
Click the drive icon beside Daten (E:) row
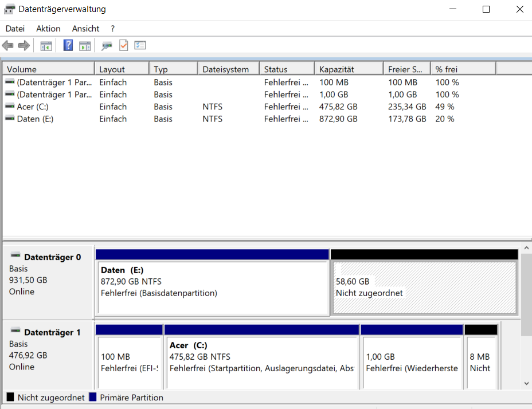click(x=10, y=119)
